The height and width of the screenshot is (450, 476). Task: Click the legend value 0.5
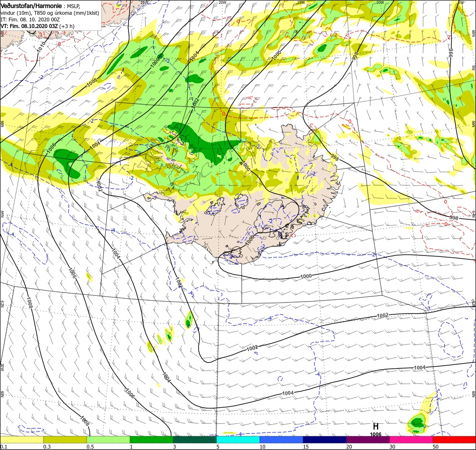pyautogui.click(x=90, y=447)
